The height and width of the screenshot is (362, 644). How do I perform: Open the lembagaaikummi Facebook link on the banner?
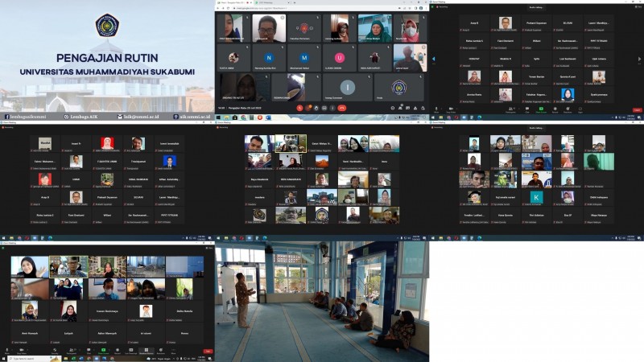[26, 117]
